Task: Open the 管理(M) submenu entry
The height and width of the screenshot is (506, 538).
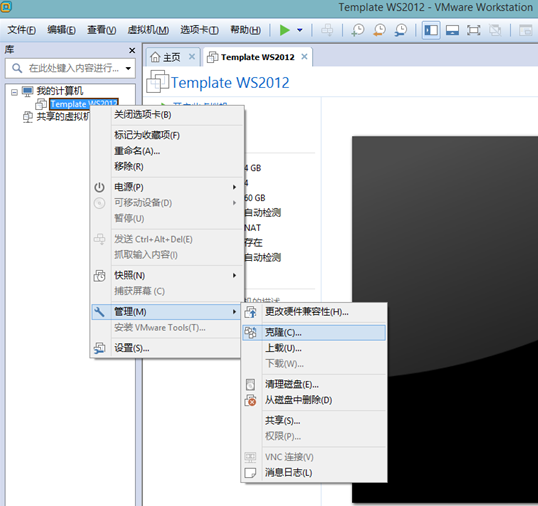Action: tap(166, 312)
